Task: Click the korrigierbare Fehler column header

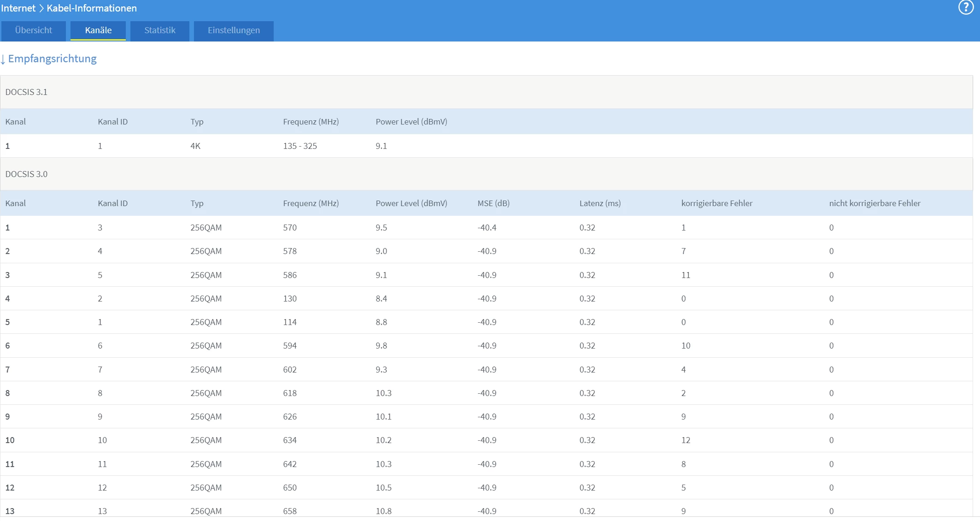Action: (x=716, y=203)
